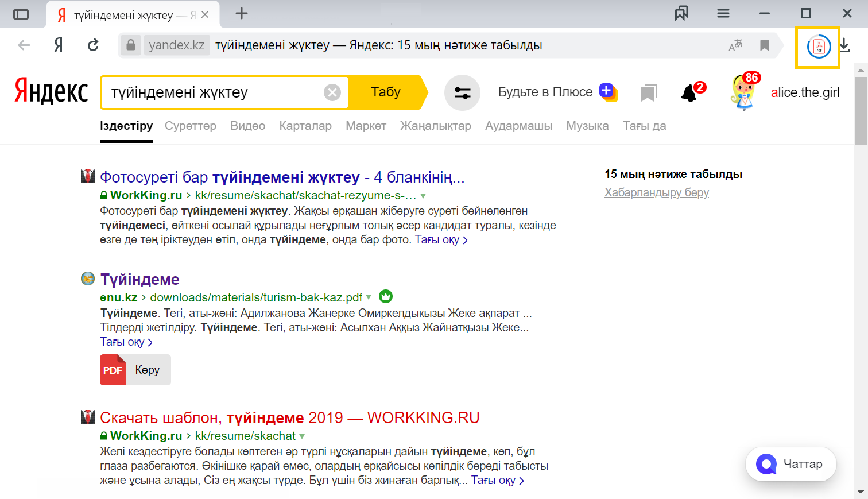Click the Яндекс logo
Image resolution: width=868 pixels, height=499 pixels.
[51, 92]
